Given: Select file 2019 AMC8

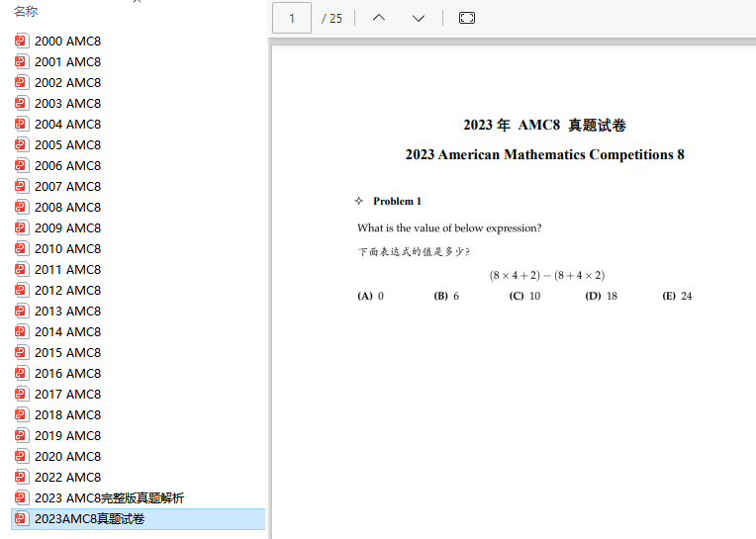Looking at the screenshot, I should 67,435.
